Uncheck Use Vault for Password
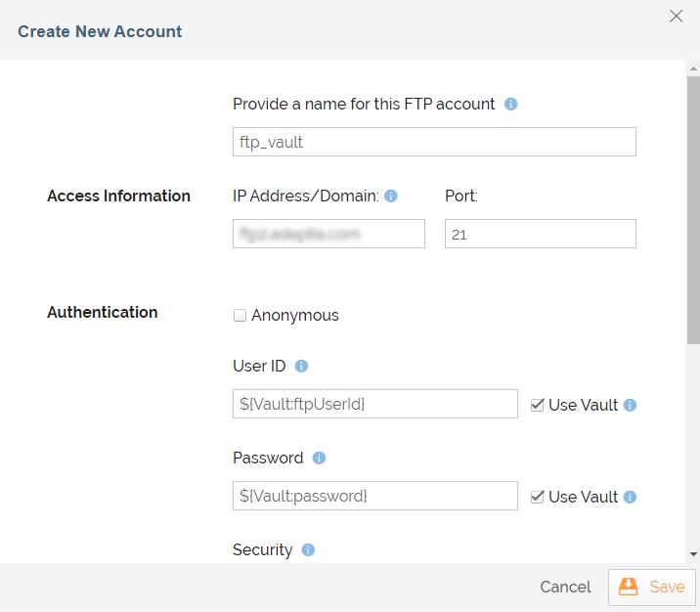700x612 pixels. (537, 497)
